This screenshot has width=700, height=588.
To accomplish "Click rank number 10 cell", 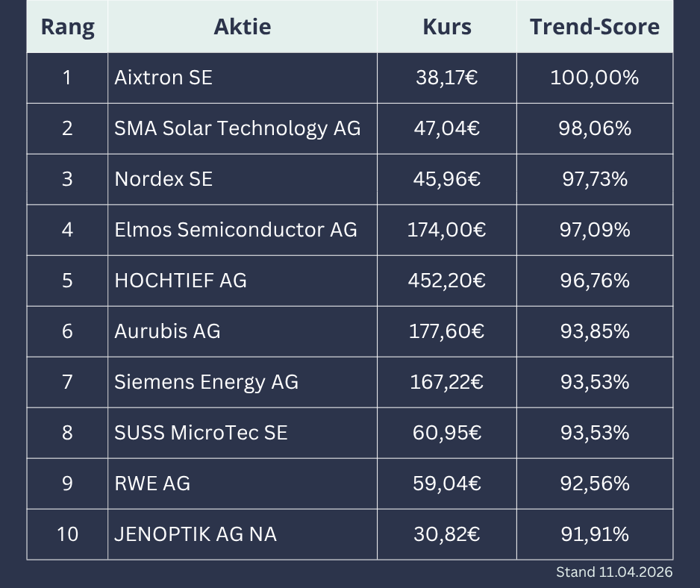I will tap(67, 534).
